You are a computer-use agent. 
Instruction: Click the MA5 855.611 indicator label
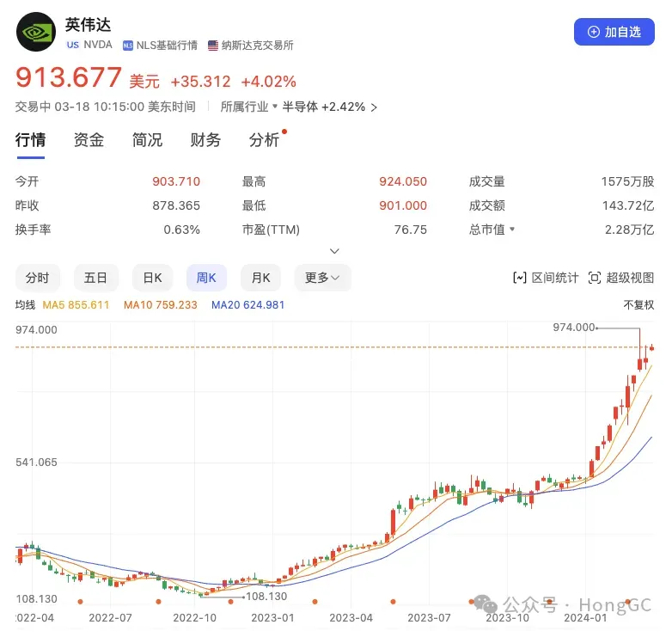coord(76,305)
